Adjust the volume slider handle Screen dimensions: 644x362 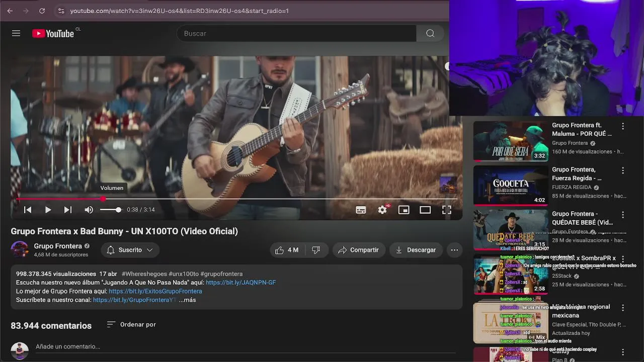(118, 210)
